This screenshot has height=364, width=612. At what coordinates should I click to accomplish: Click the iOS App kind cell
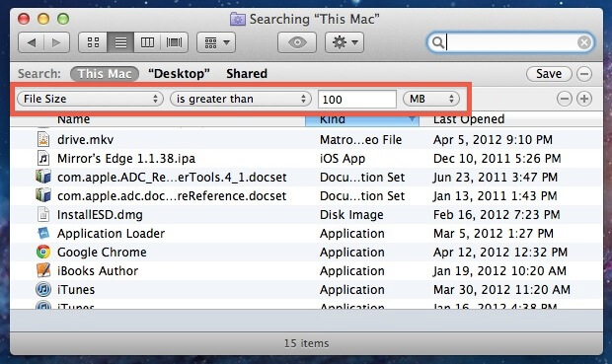pyautogui.click(x=343, y=159)
